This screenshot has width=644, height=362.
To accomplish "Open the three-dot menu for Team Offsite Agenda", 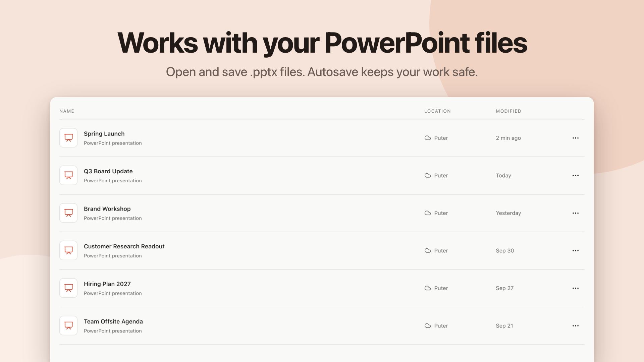I will [576, 326].
